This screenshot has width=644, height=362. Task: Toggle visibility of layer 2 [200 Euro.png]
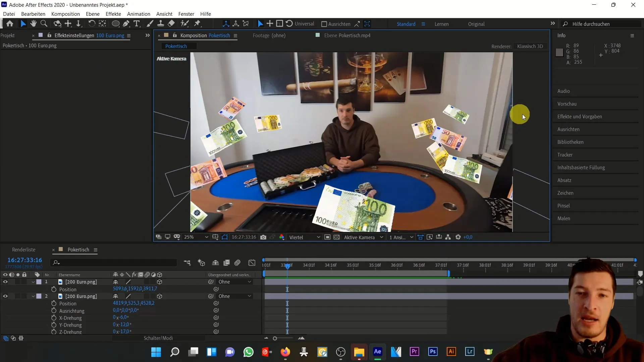coord(5,296)
